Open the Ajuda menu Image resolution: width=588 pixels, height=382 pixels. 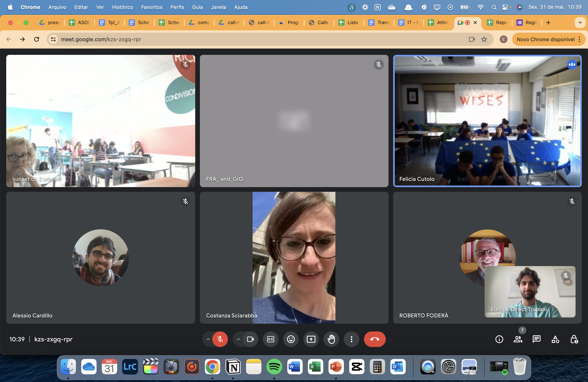click(x=241, y=7)
